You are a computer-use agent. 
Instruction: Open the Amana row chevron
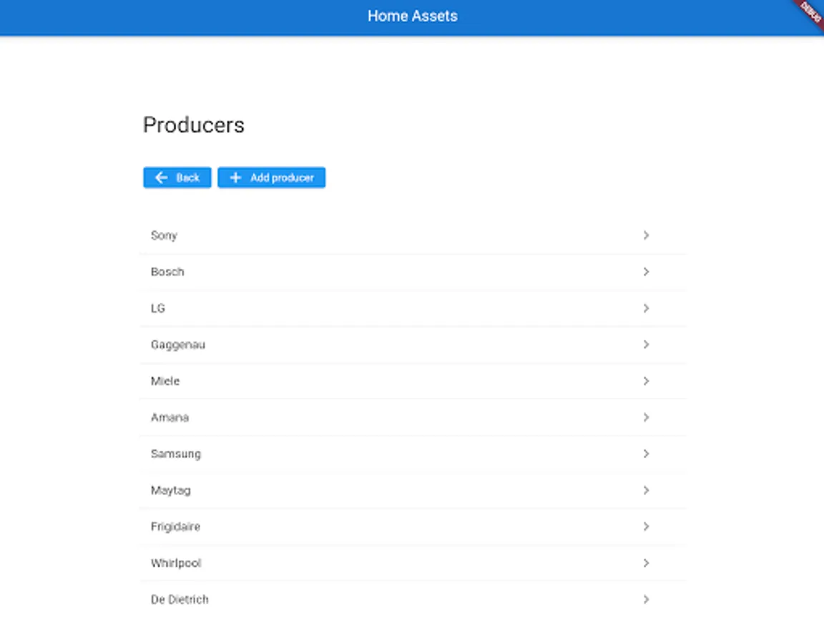tap(646, 417)
